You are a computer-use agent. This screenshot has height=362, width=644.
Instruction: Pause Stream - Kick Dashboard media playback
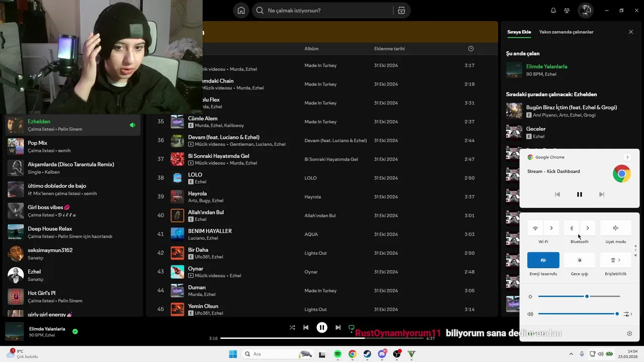pyautogui.click(x=580, y=195)
